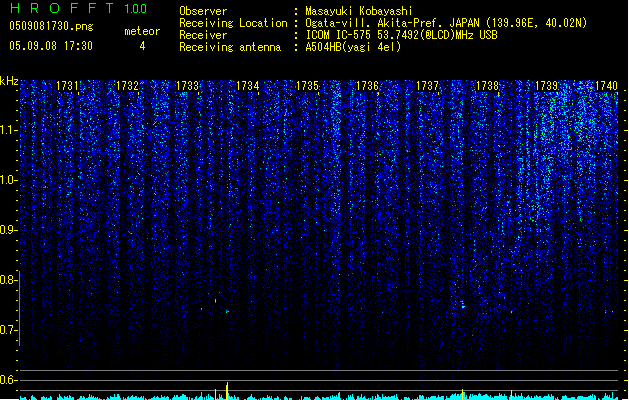629x400 pixels.
Task: Click the ICOM IC-575 receiver text
Action: coord(401,35)
